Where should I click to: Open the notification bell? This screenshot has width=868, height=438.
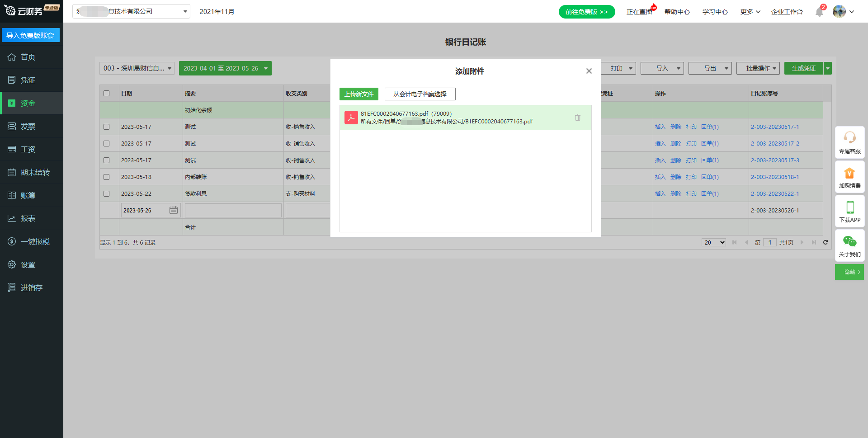pos(819,12)
